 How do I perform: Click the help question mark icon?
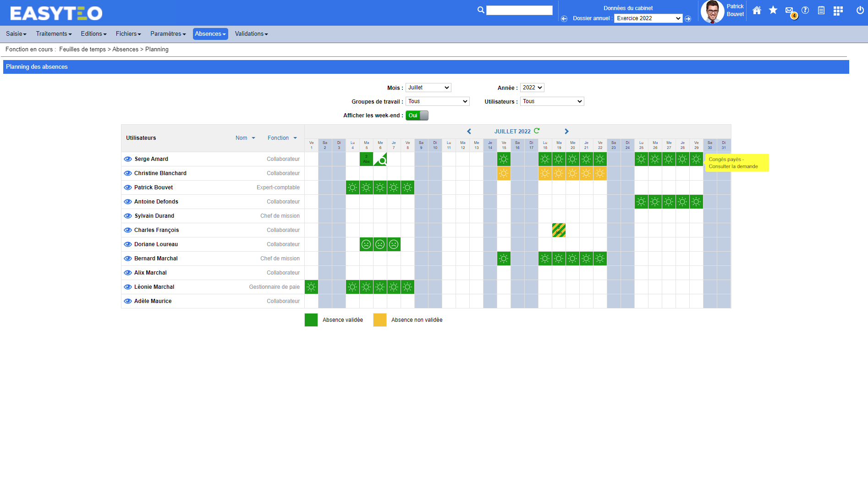[805, 10]
